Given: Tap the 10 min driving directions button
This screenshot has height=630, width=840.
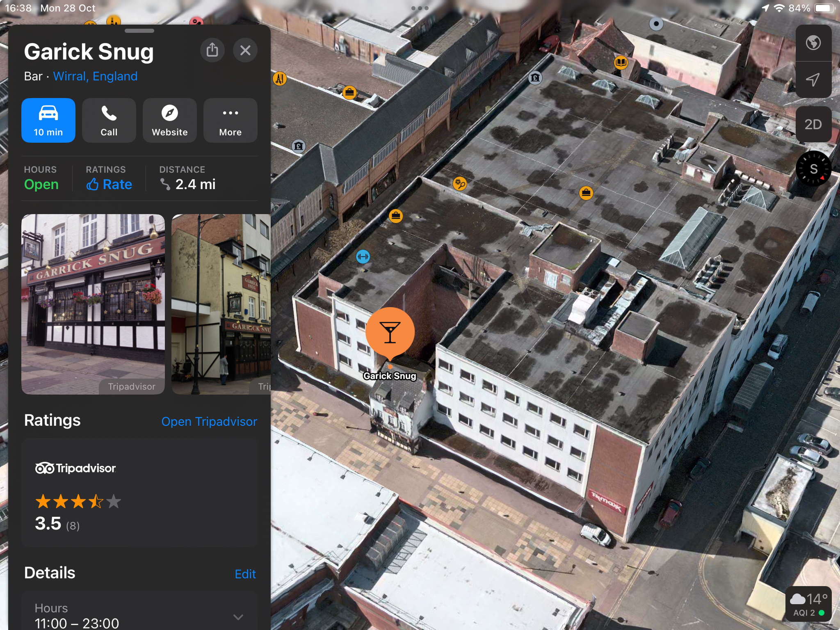Looking at the screenshot, I should pos(48,121).
